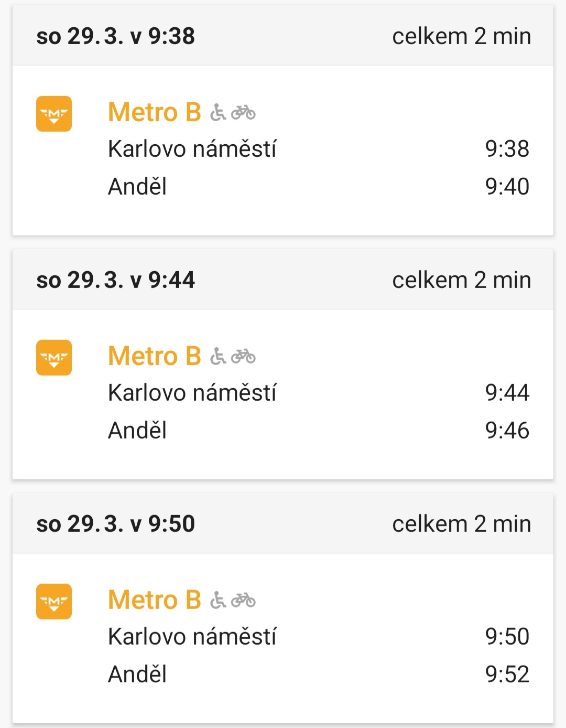Click the wheelchair icon in the 9:44 connection
Screen dimensions: 566x728
(218, 357)
